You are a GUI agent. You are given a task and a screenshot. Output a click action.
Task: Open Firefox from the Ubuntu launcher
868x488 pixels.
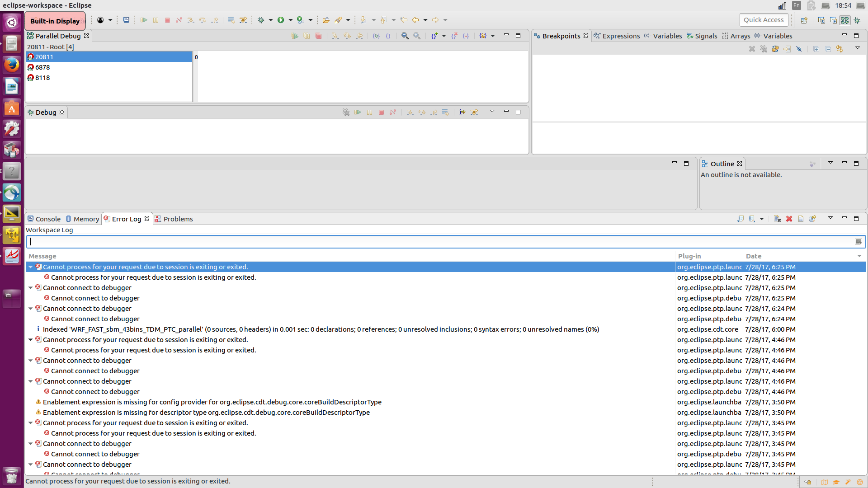(x=12, y=65)
